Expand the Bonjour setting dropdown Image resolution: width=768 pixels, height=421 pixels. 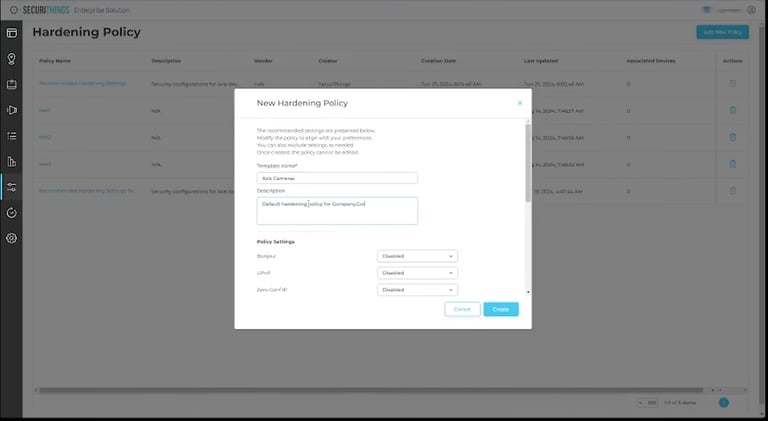point(417,256)
